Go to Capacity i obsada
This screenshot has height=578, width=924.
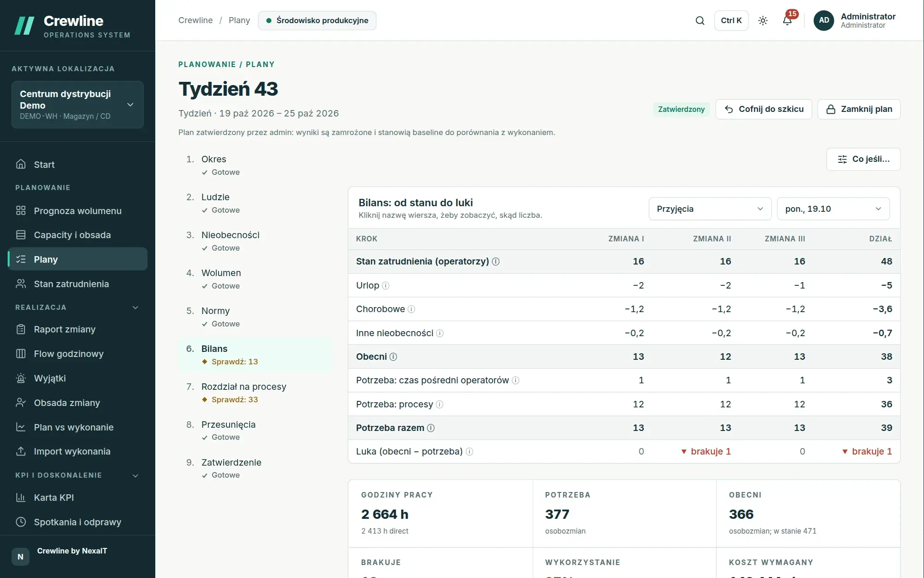pos(78,235)
